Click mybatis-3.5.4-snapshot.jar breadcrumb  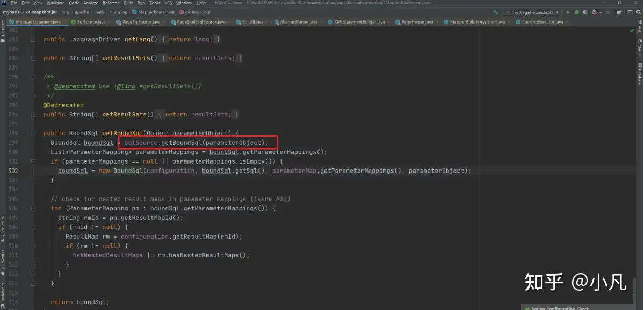pos(30,12)
